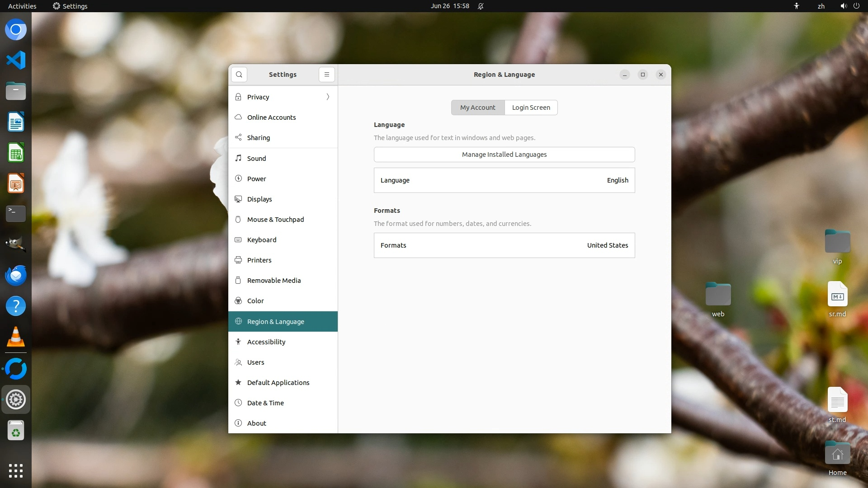
Task: Click the search icon in Settings header
Action: pos(239,75)
